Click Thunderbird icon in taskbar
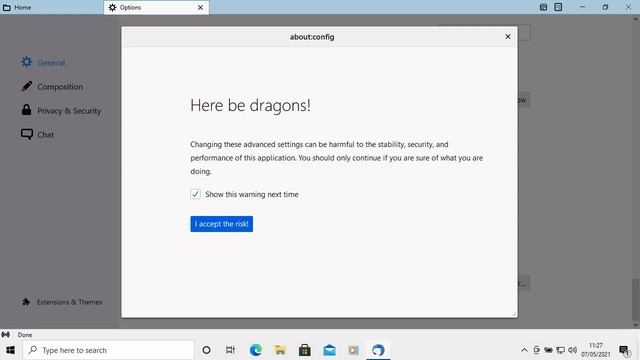Screen dimensions: 640x360 point(378,350)
